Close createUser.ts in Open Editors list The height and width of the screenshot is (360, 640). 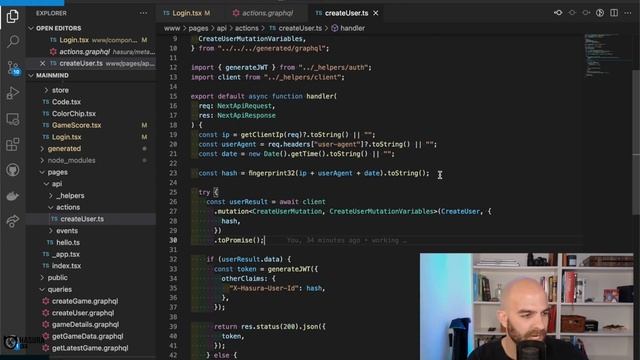point(42,63)
